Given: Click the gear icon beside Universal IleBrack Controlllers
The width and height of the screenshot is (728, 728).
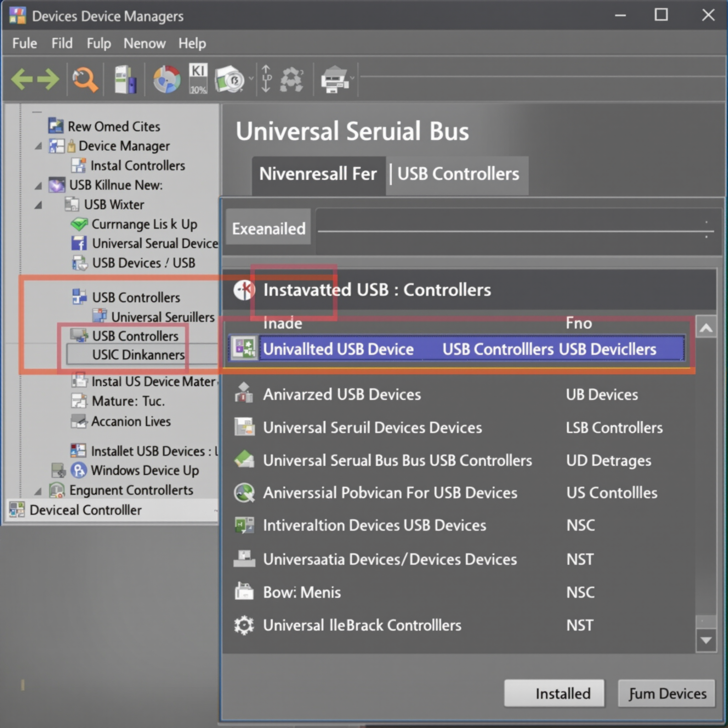Looking at the screenshot, I should pyautogui.click(x=244, y=626).
